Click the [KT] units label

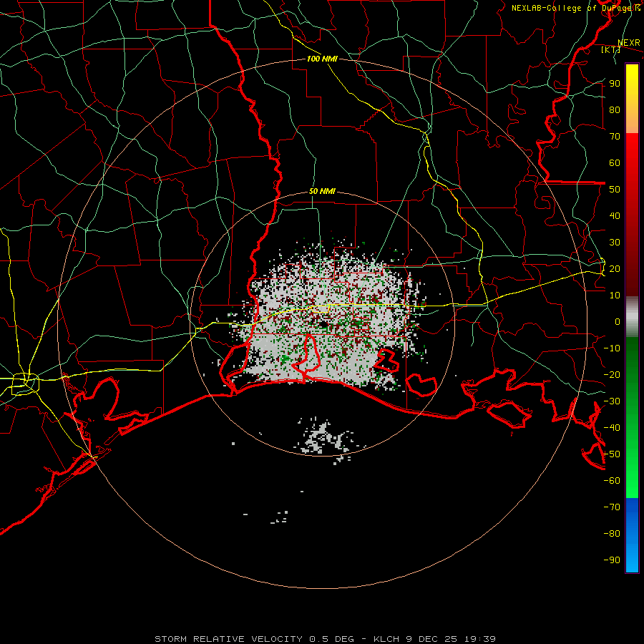[x=610, y=49]
